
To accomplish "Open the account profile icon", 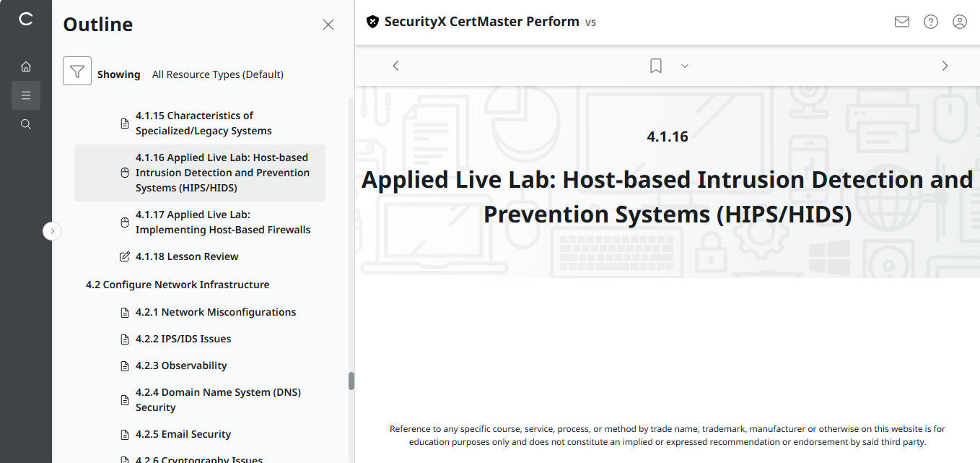I will click(959, 22).
